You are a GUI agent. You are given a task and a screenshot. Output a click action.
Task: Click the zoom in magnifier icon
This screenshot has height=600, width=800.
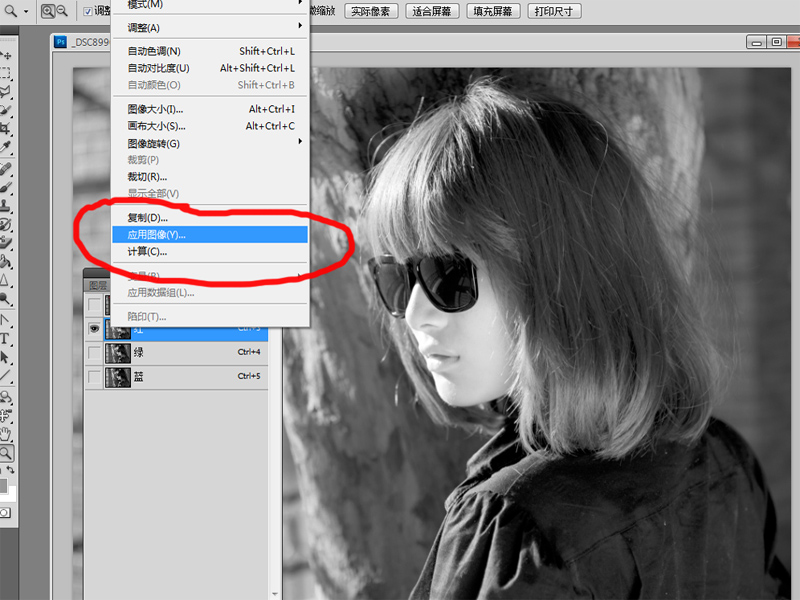47,11
